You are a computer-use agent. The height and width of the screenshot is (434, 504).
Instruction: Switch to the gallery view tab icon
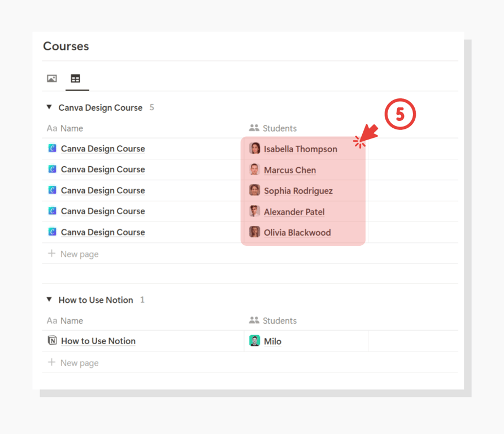[52, 79]
